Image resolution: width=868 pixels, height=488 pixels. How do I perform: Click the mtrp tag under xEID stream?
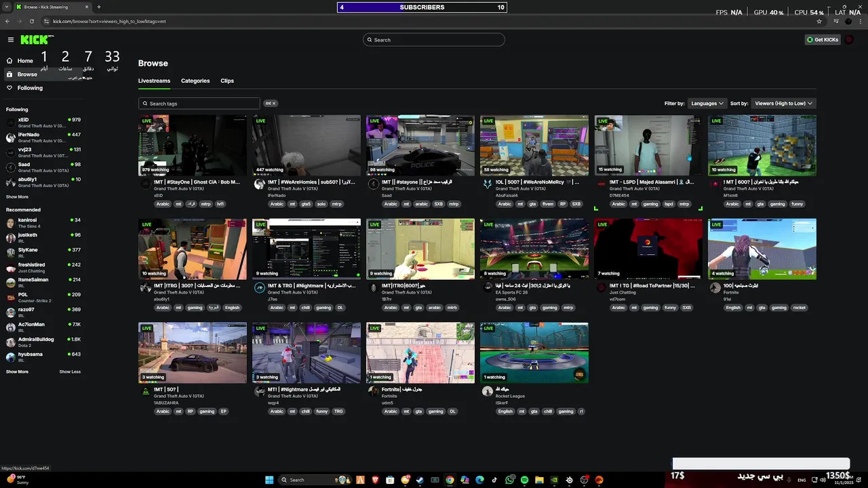(206, 204)
